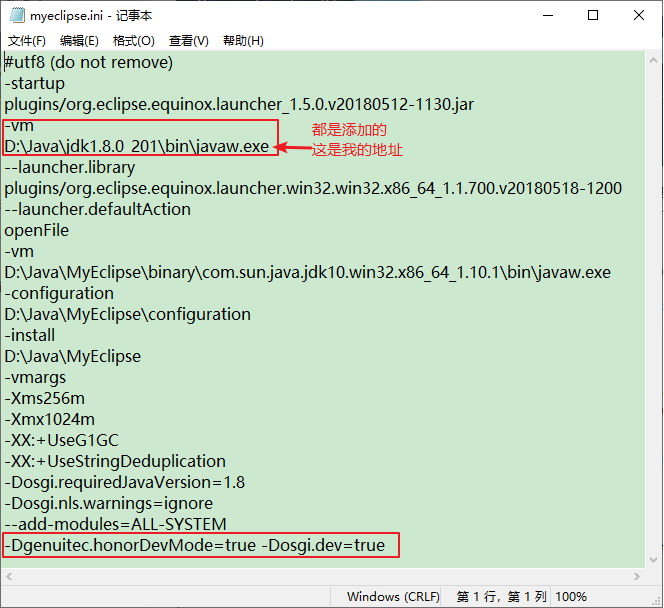Screen dimensions: 664x608
Task: Click the window title 'myeclipse.ini - 记事本'
Action: (91, 16)
